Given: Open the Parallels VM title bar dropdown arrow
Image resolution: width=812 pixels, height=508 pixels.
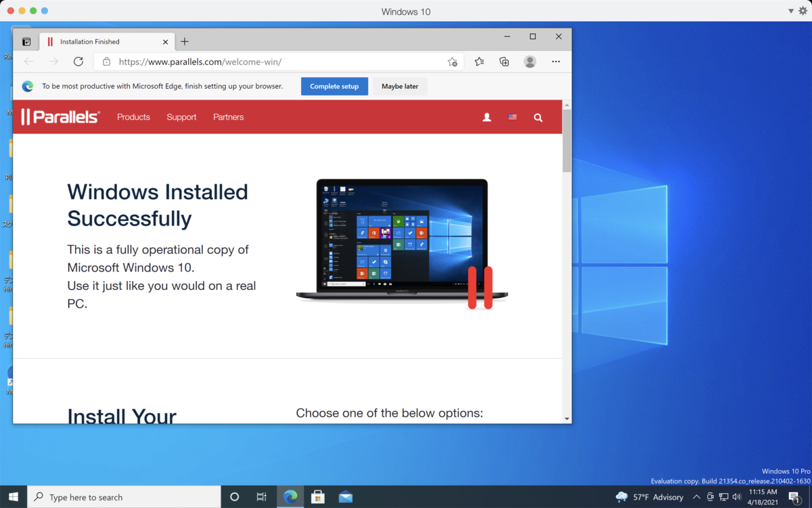Looking at the screenshot, I should (790, 12).
